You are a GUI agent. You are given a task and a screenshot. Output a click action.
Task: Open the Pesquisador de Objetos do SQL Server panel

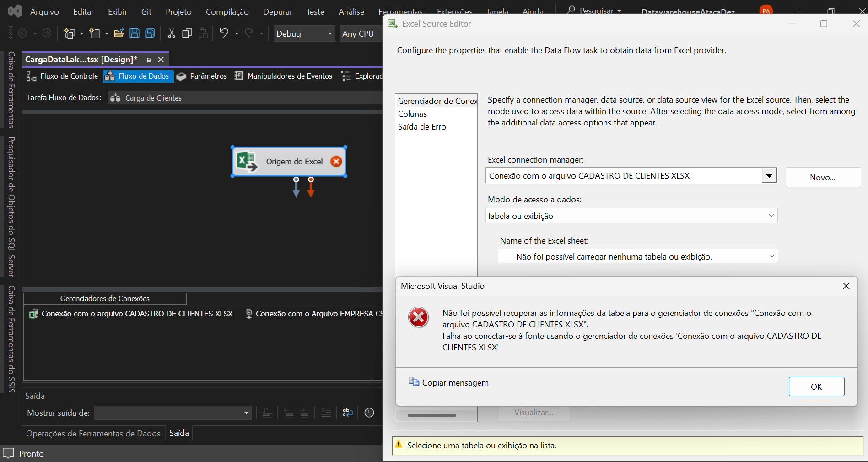(11, 207)
